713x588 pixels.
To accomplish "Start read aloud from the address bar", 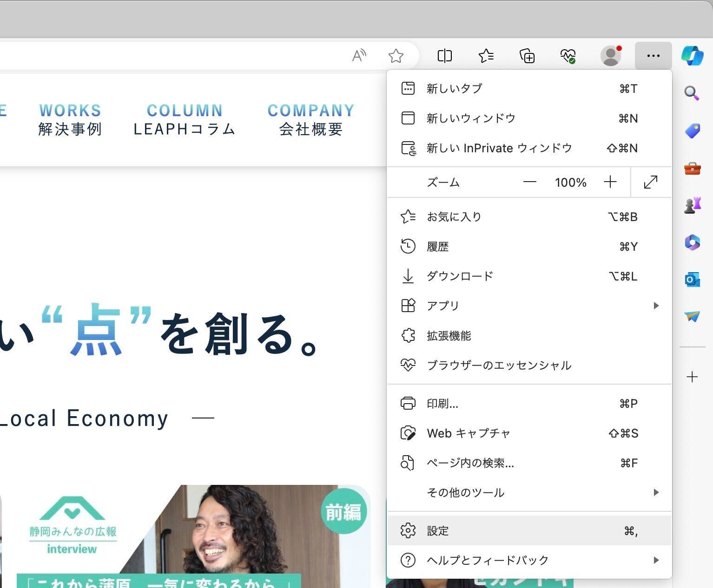I will click(x=359, y=55).
